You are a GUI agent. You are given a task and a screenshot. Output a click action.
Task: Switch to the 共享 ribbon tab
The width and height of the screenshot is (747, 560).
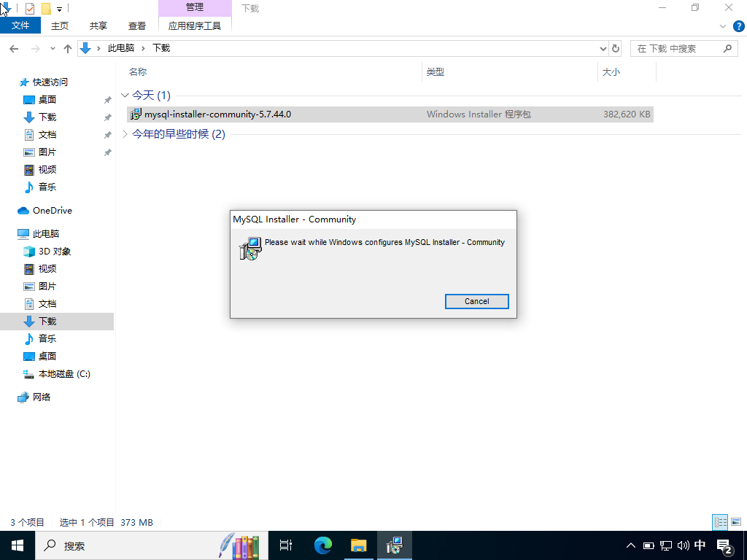98,26
